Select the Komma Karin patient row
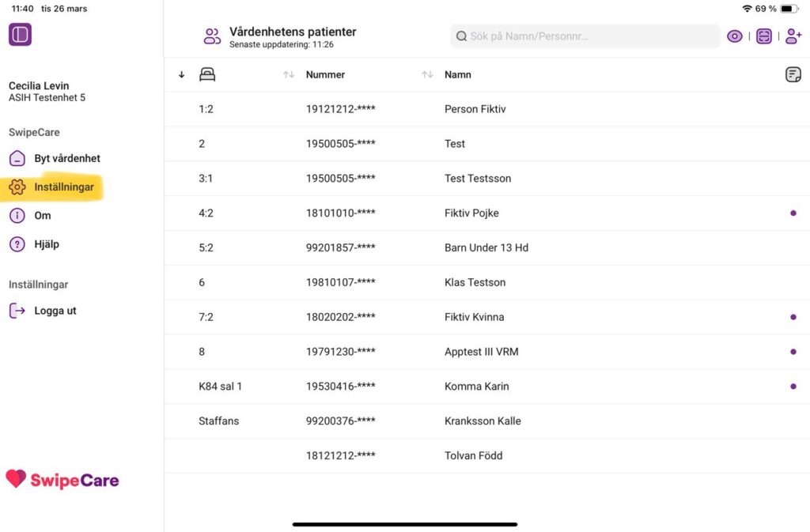The width and height of the screenshot is (810, 532). point(476,387)
